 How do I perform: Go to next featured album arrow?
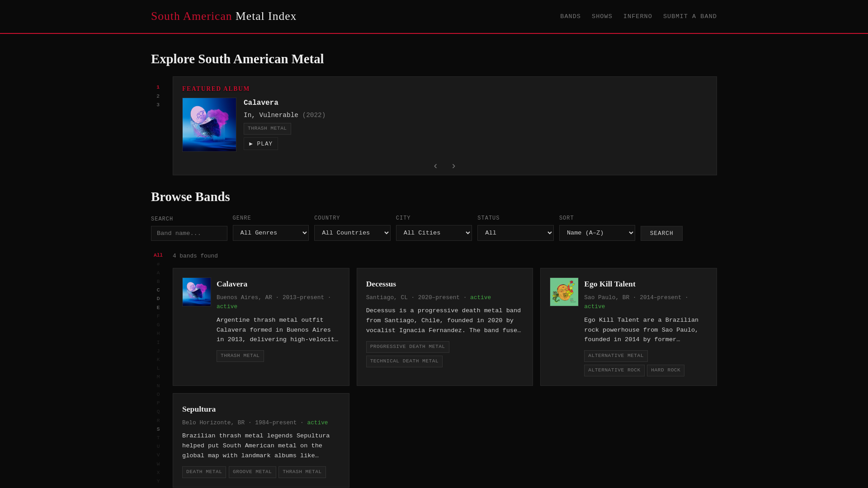[454, 166]
